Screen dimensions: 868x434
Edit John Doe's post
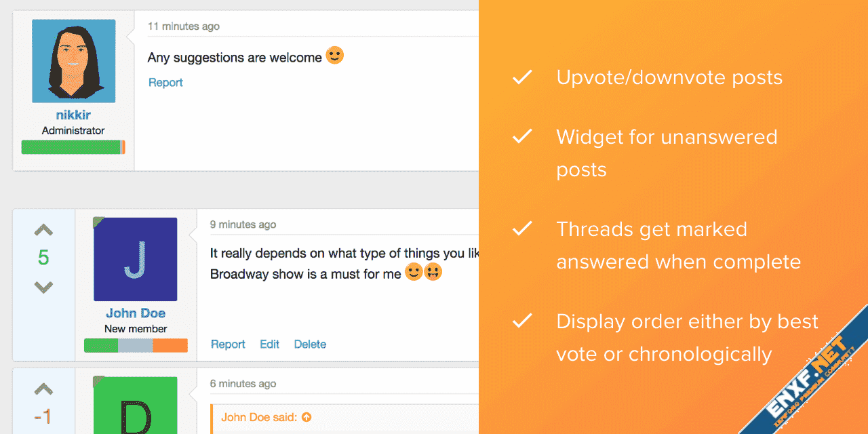269,344
